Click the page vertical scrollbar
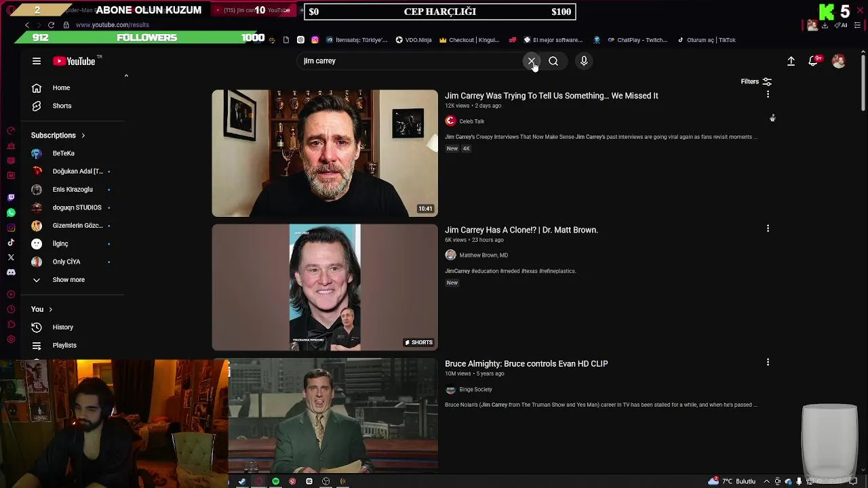The image size is (868, 488). coord(863,81)
